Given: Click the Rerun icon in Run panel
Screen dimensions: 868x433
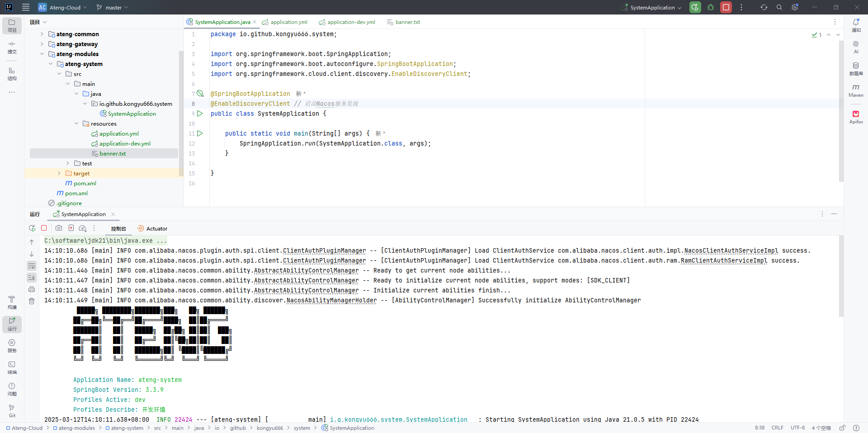Looking at the screenshot, I should [x=32, y=228].
